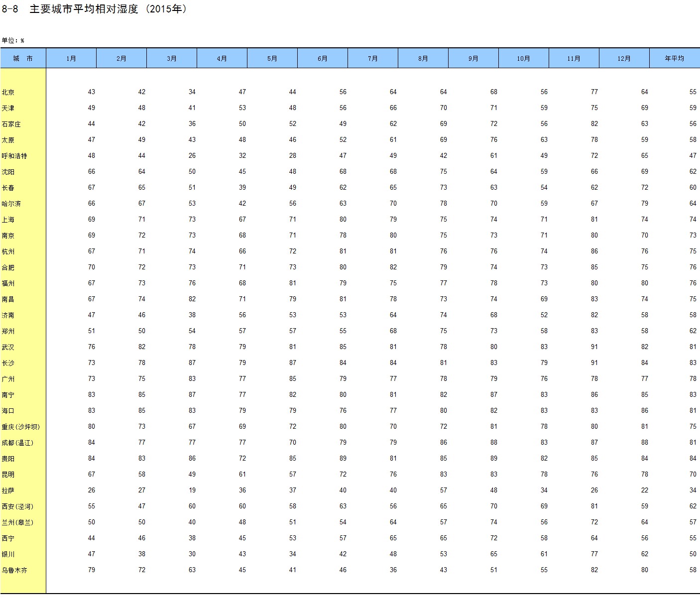Select the 6月 column header

pyautogui.click(x=323, y=58)
